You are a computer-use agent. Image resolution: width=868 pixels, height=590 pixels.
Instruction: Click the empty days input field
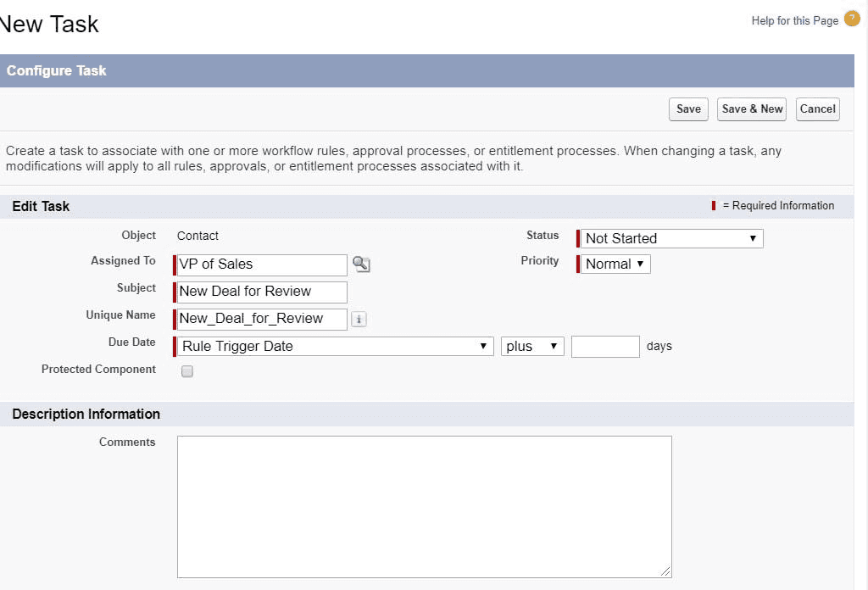click(605, 346)
